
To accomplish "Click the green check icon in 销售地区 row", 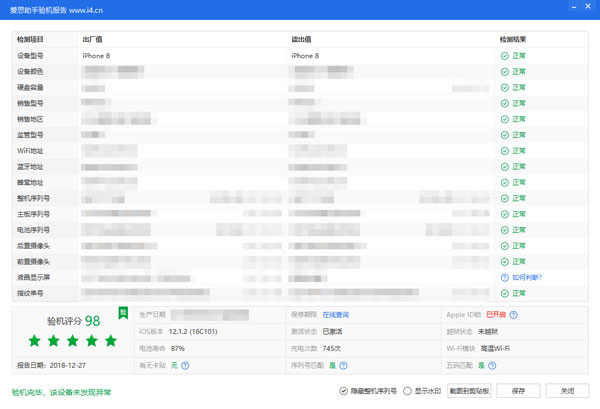I will [x=505, y=119].
